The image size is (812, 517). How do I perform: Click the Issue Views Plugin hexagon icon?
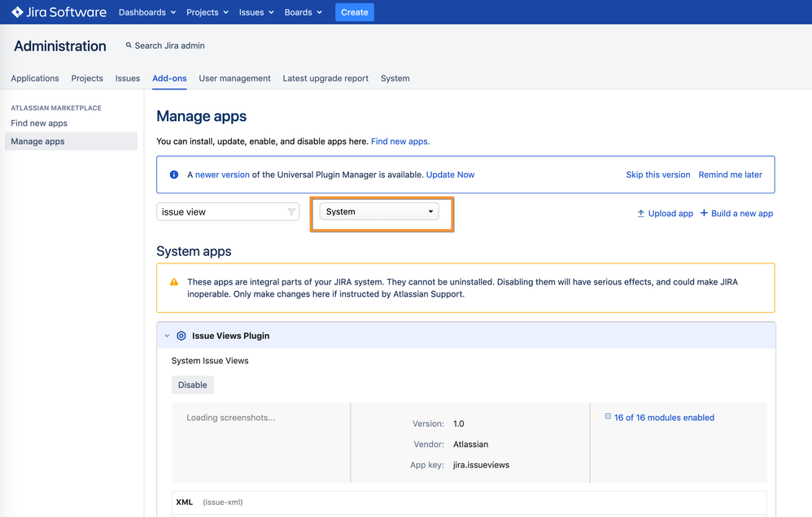(181, 336)
